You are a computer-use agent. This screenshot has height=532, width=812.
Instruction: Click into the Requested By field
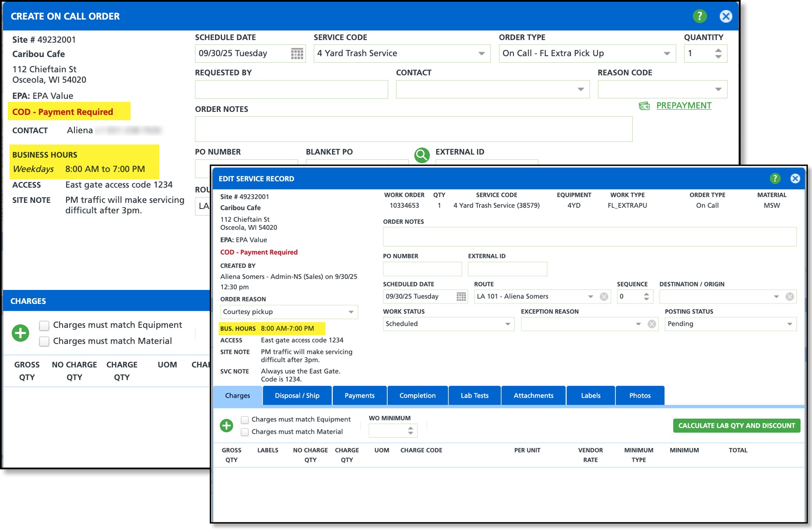291,90
